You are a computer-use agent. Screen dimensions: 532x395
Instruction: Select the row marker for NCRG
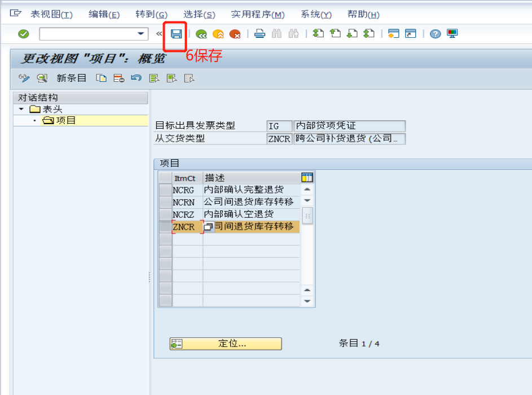pos(165,190)
